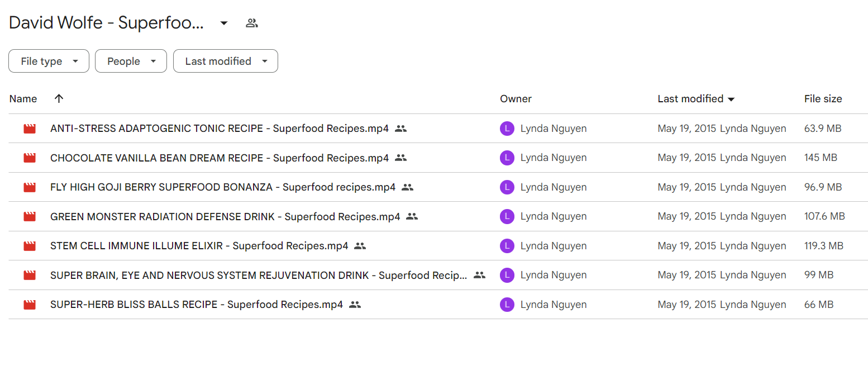
Task: Reverse sort direction with the up arrow
Action: pos(59,99)
